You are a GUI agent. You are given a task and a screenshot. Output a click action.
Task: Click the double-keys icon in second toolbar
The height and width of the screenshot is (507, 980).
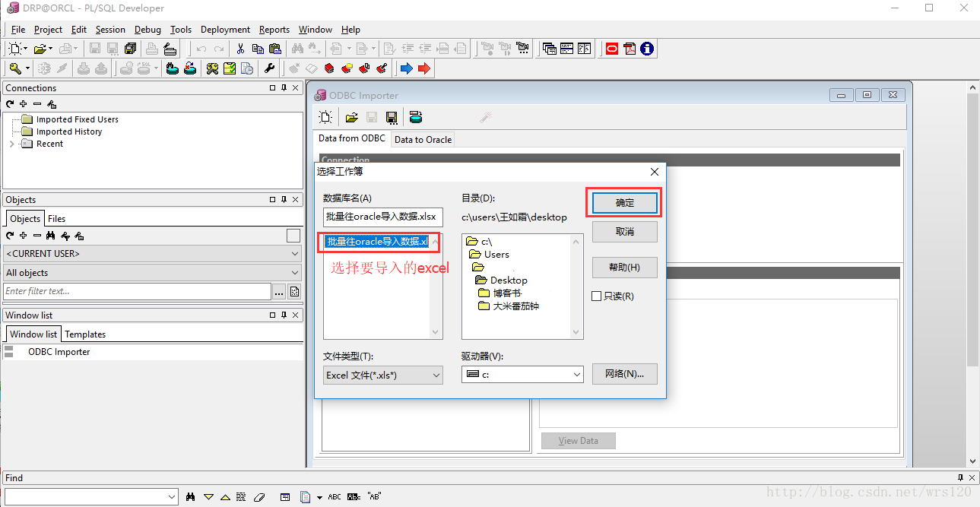click(x=212, y=68)
